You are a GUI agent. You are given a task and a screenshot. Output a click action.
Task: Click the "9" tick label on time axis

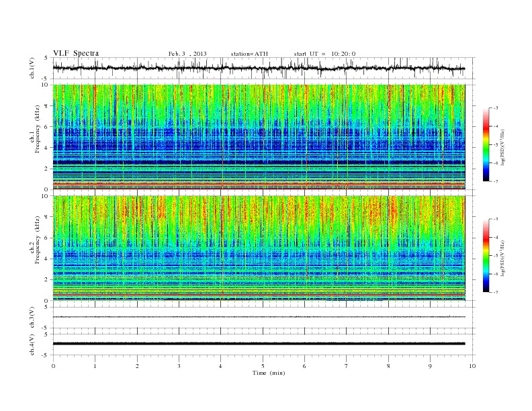(430, 366)
